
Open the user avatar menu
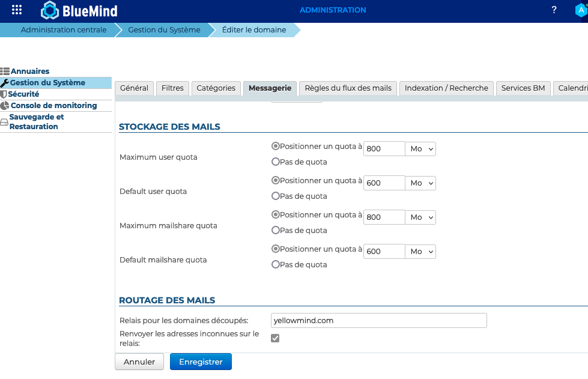(x=580, y=10)
